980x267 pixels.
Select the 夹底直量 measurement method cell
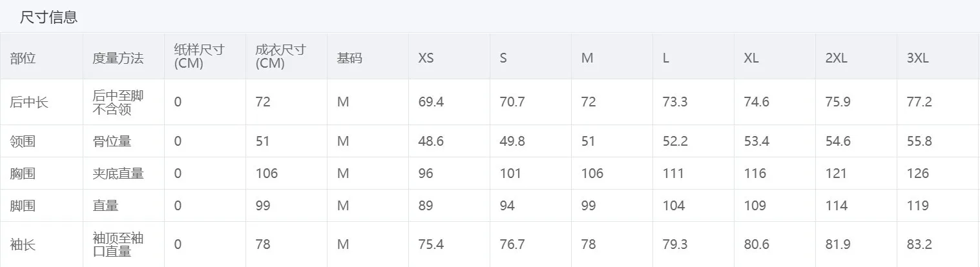click(118, 173)
